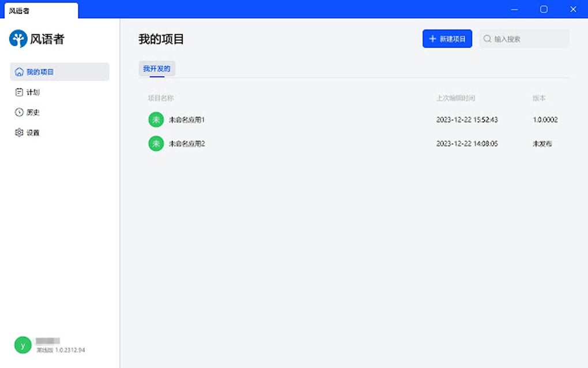Open 设置 using the gear icon
The image size is (588, 368).
point(19,132)
